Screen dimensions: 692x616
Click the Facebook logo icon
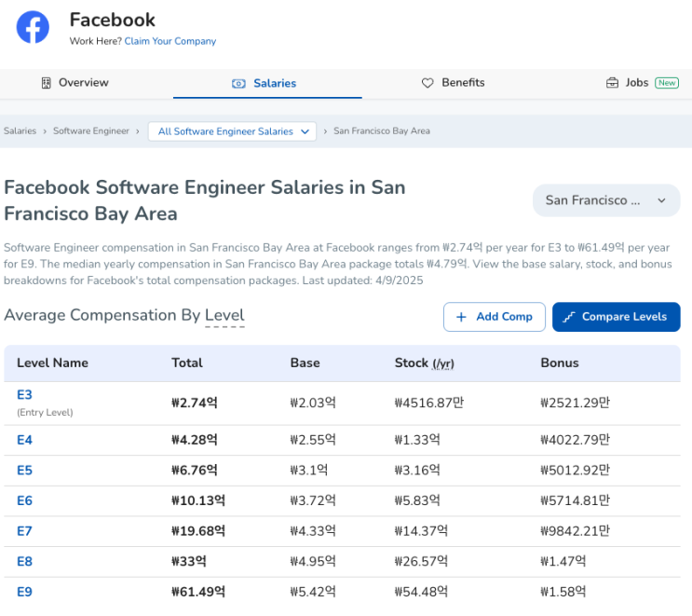tap(33, 27)
